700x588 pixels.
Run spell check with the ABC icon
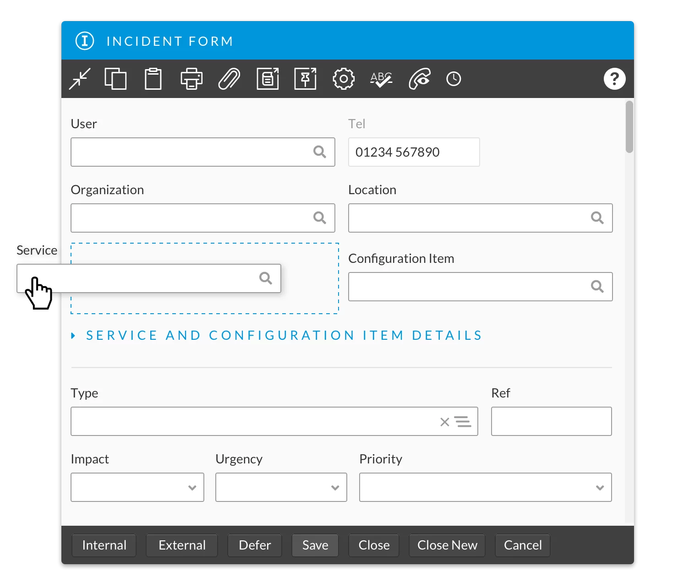pyautogui.click(x=381, y=79)
